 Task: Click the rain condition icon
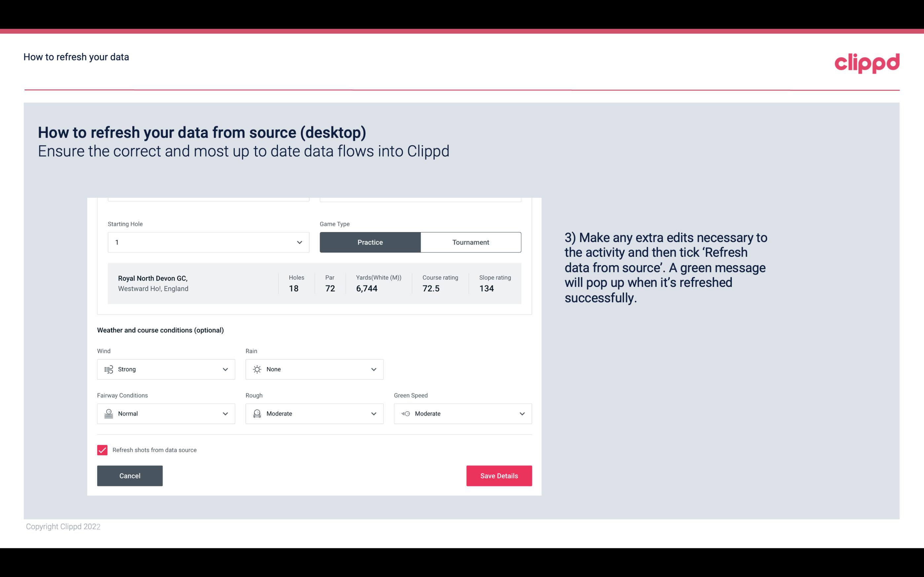(x=257, y=369)
